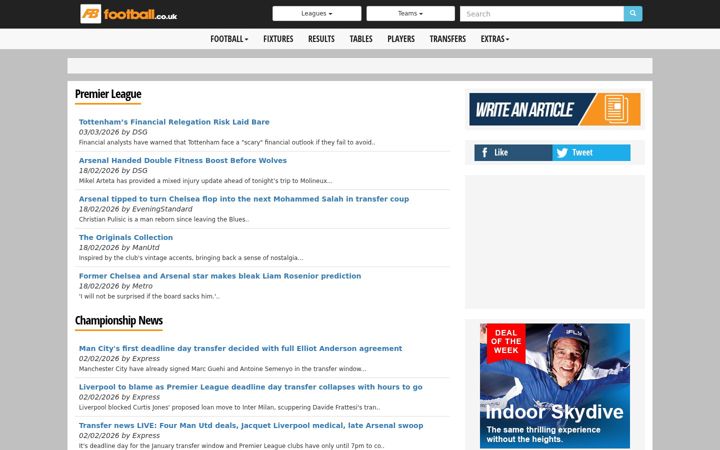Screen dimensions: 720x450
Task: Click '18/02/2026 by EveningStandard' byline
Action: [x=135, y=209]
